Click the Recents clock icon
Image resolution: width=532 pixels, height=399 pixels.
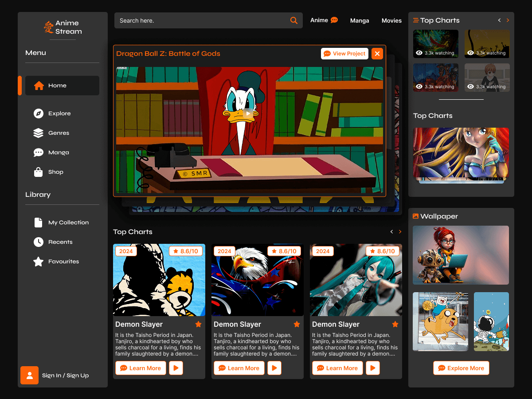[38, 242]
